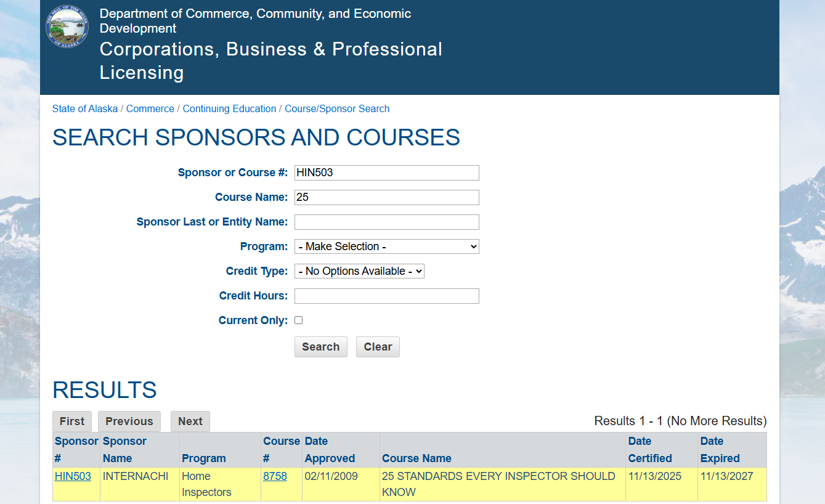This screenshot has height=504, width=825.
Task: Click the Credit Hours input box
Action: coord(386,296)
